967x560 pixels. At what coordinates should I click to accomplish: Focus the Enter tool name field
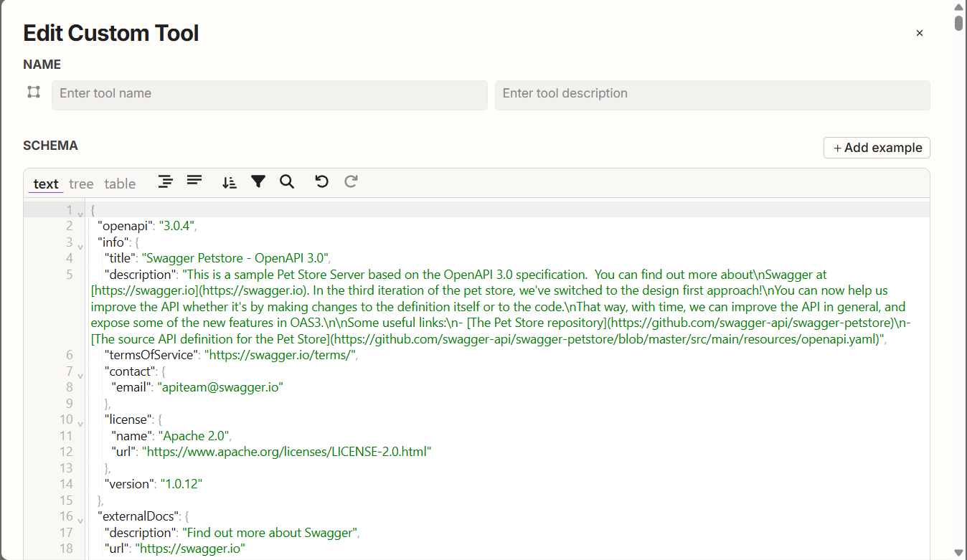point(269,95)
